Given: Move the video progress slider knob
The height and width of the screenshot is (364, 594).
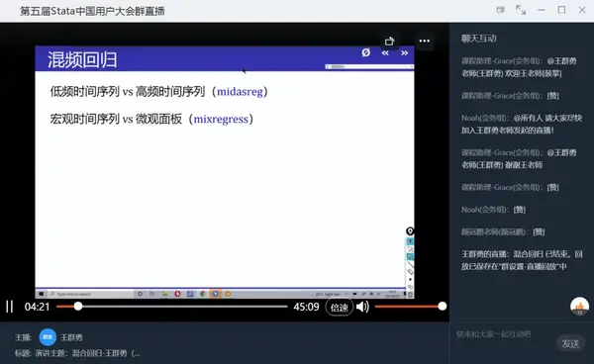Looking at the screenshot, I should [x=78, y=306].
